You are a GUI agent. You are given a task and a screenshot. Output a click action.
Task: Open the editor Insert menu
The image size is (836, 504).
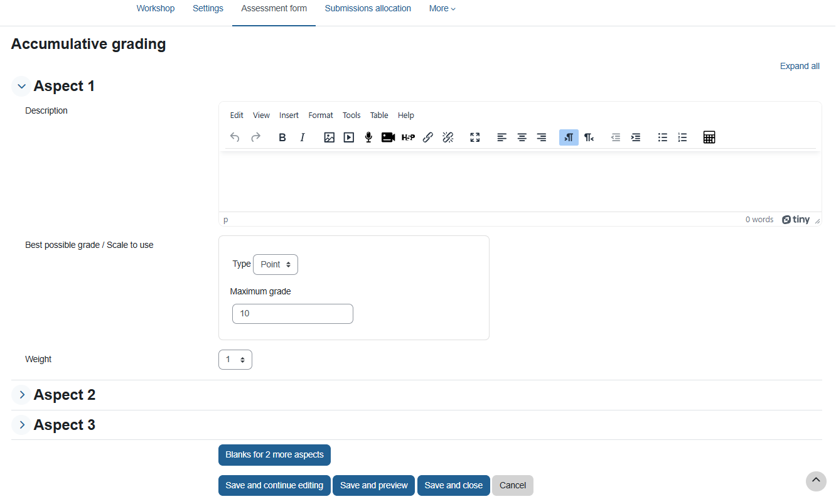[x=289, y=115]
